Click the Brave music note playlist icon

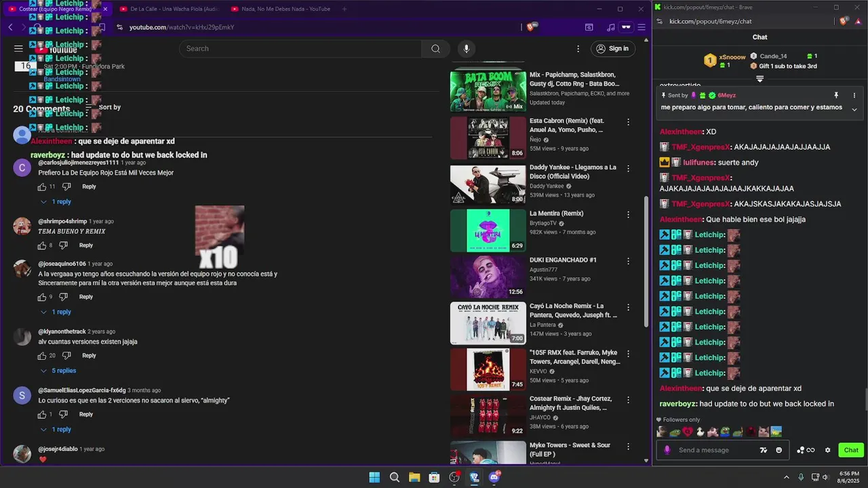pos(610,27)
